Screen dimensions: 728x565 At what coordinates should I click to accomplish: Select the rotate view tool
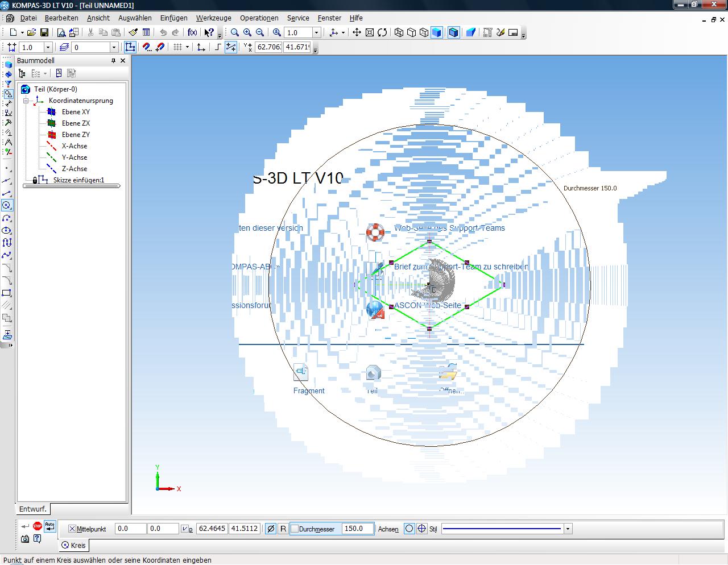tap(382, 32)
